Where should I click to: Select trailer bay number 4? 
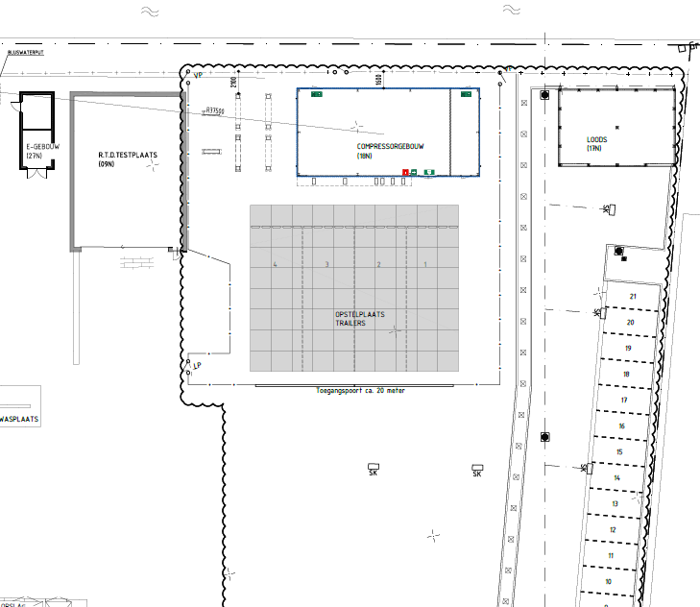click(275, 264)
